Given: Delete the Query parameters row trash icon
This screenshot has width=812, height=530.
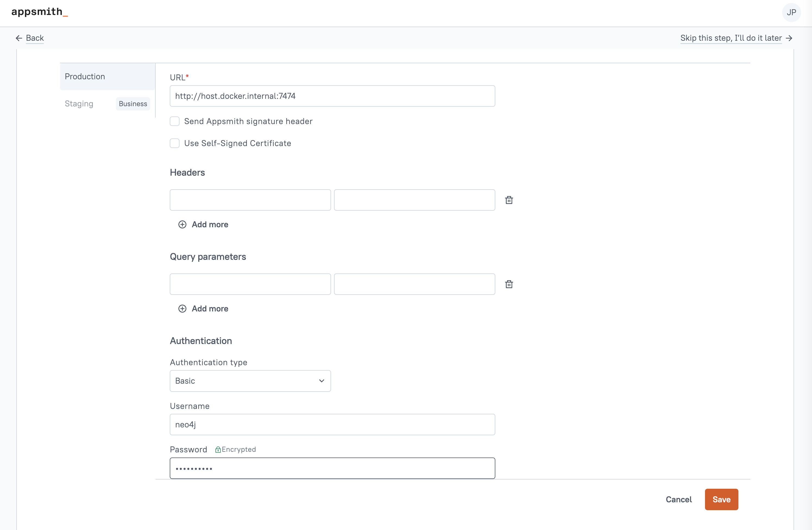Looking at the screenshot, I should [509, 284].
